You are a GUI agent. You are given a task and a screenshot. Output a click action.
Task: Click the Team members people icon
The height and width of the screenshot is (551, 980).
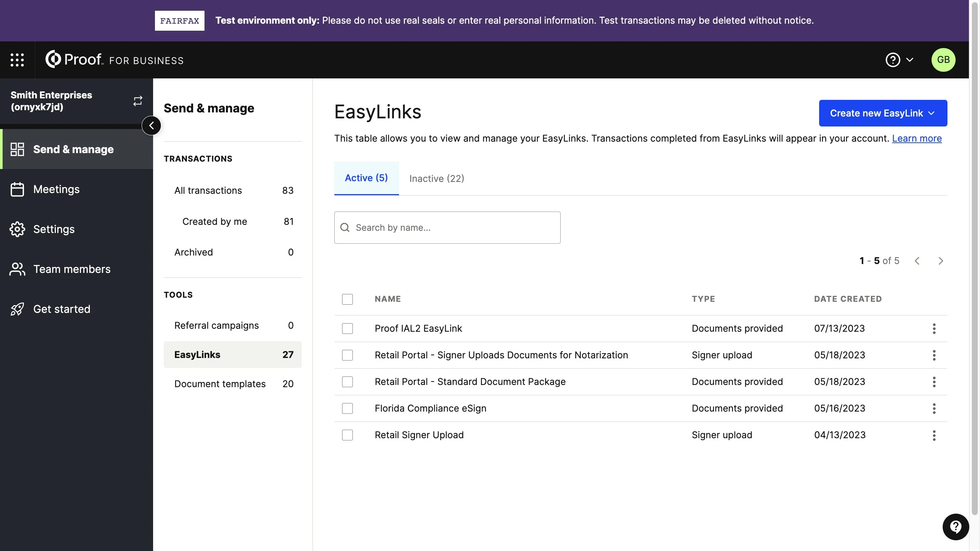tap(17, 269)
